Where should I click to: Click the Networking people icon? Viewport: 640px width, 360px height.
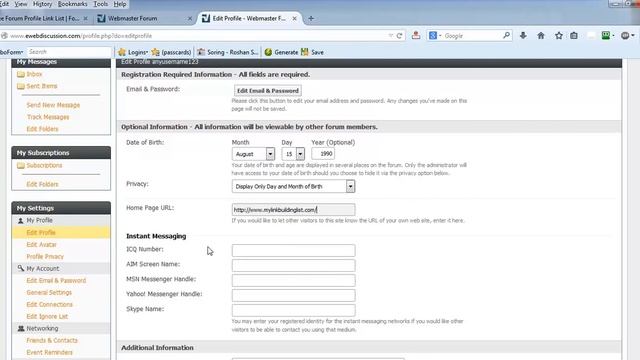(21, 329)
